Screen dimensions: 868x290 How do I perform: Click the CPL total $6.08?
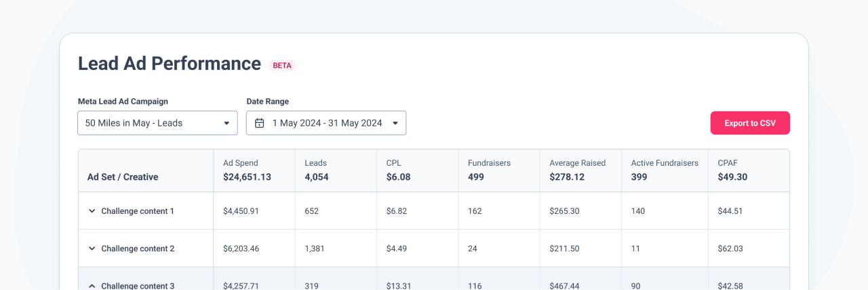point(398,177)
